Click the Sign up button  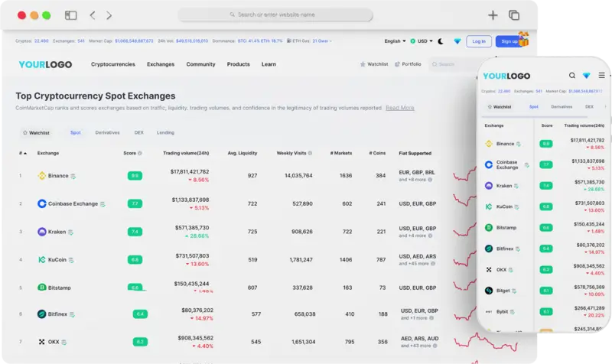509,41
